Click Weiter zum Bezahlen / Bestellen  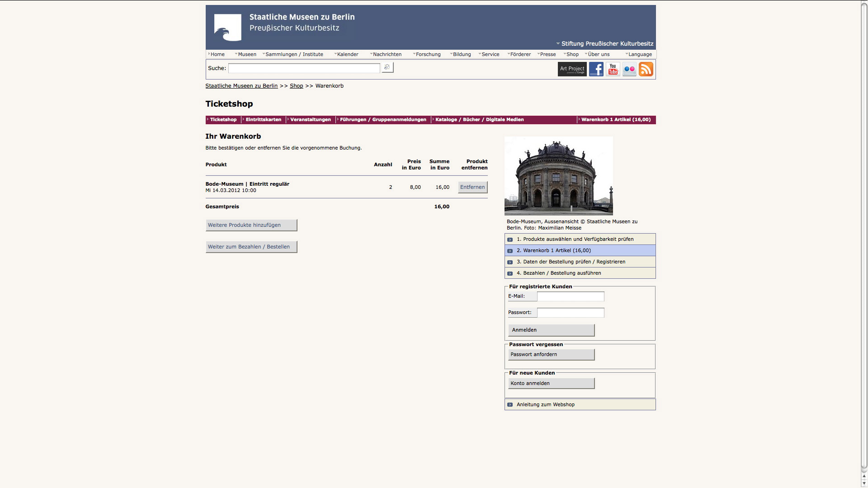[x=251, y=247]
